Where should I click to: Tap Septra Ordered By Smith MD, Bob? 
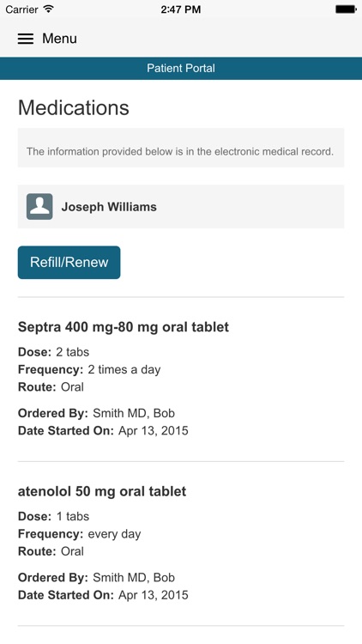click(x=96, y=413)
